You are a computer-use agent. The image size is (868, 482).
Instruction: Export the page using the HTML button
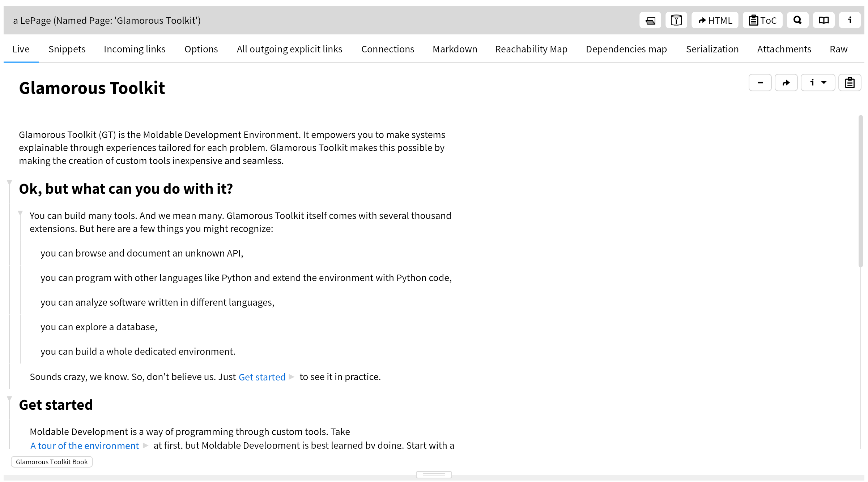[x=715, y=21]
